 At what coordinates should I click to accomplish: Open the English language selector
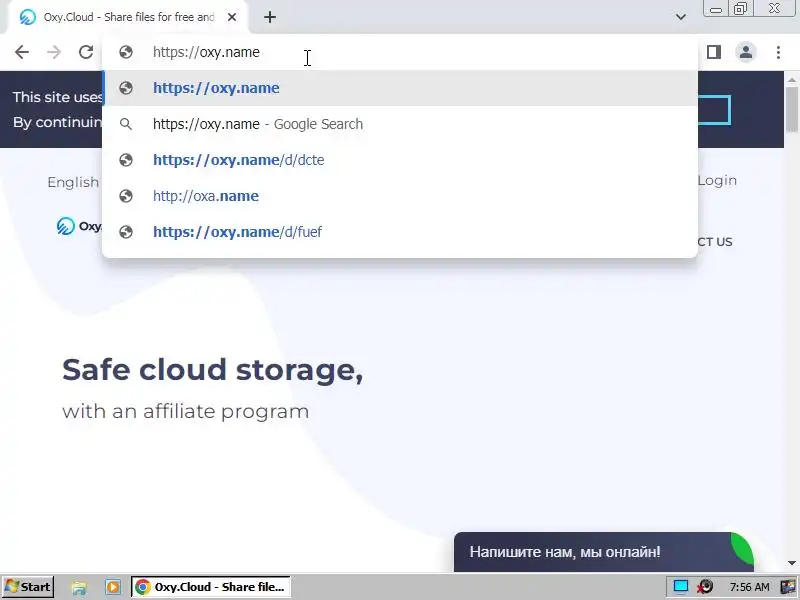[73, 182]
